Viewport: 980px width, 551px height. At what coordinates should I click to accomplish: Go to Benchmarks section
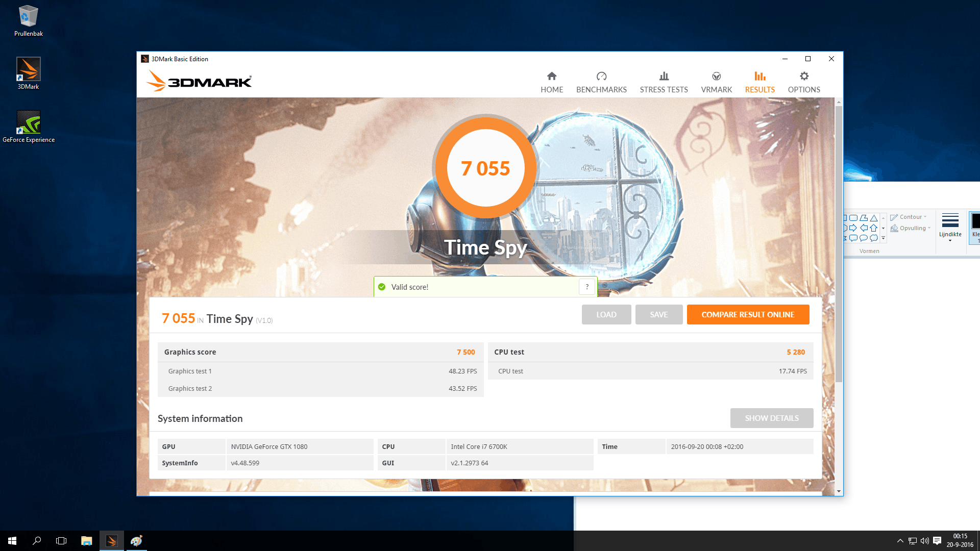pos(601,83)
